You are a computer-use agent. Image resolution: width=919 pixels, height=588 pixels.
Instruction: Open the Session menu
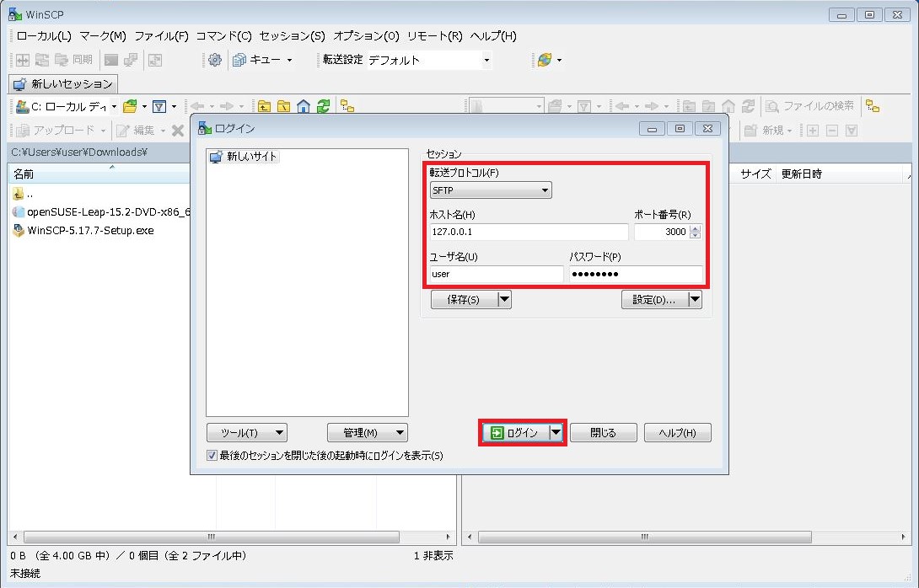point(292,36)
